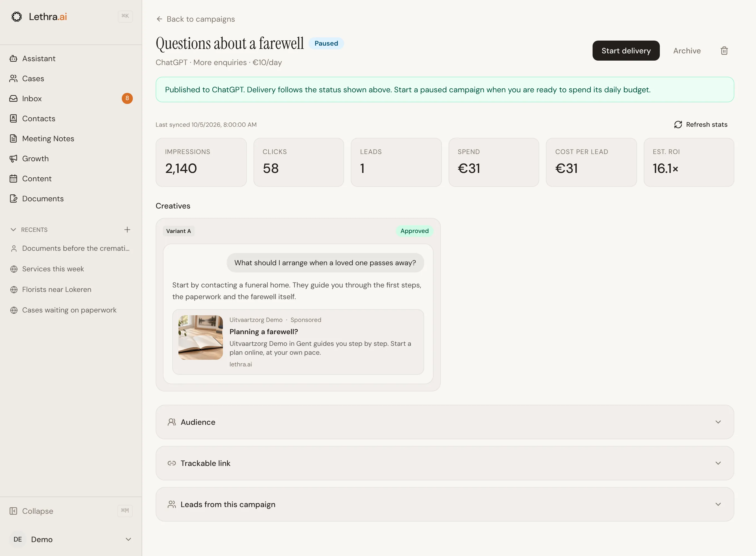756x556 pixels.
Task: Open the 'Planning a farewell?' ad headline
Action: pos(263,331)
